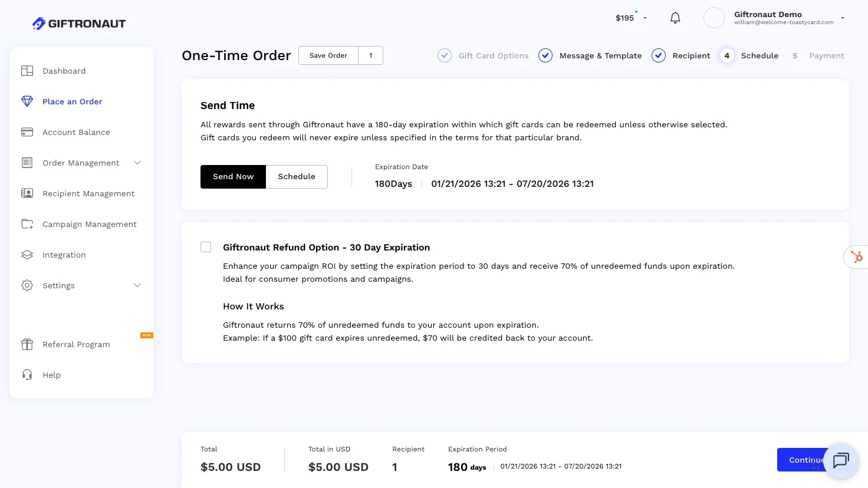The height and width of the screenshot is (488, 868).
Task: Open the Giftronaut Demo account dropdown
Action: pos(842,18)
